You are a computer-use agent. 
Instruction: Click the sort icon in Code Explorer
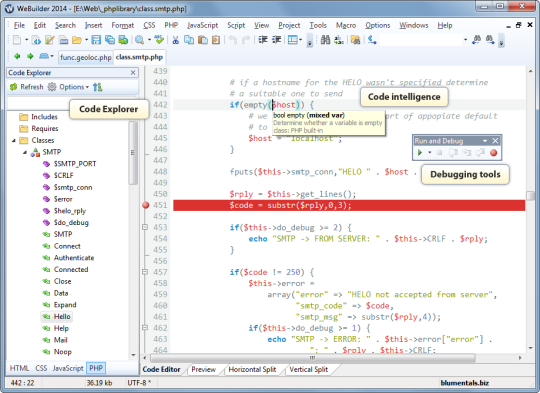(x=97, y=87)
